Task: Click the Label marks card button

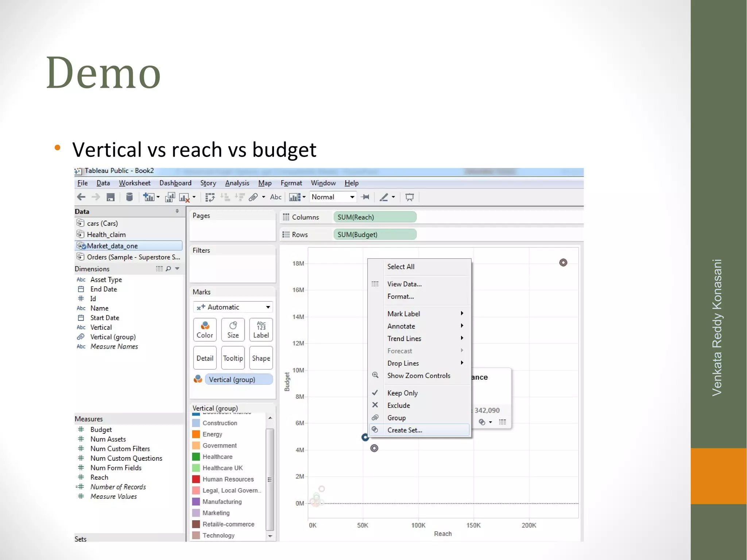Action: [261, 330]
